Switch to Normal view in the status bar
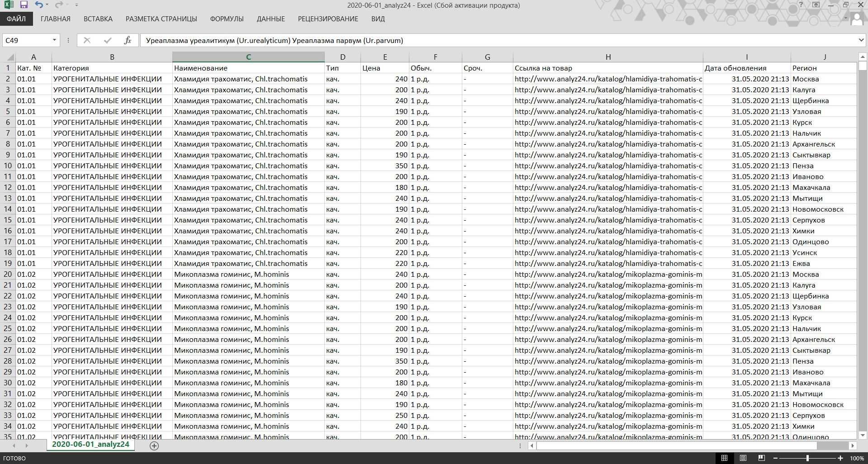 (724, 458)
